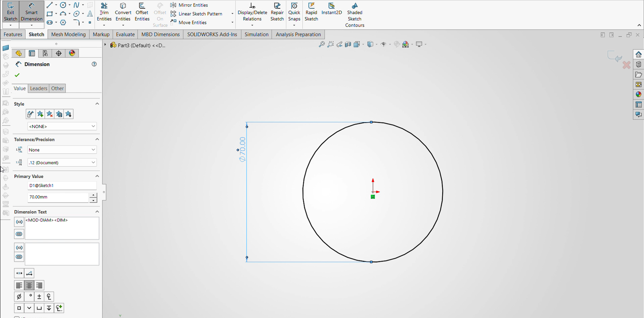
Task: Click Trim Entities tool
Action: (104, 12)
